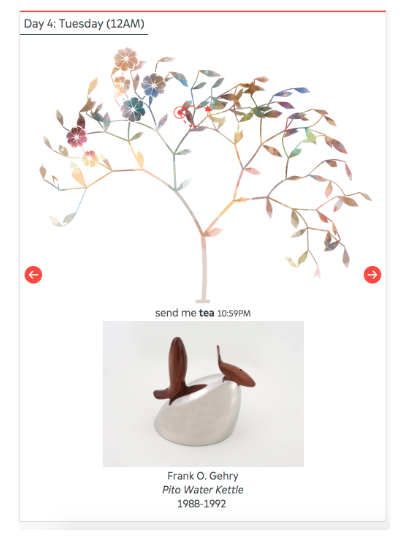
Task: Select the small pink-orange flower at lower left
Action: pos(90,159)
